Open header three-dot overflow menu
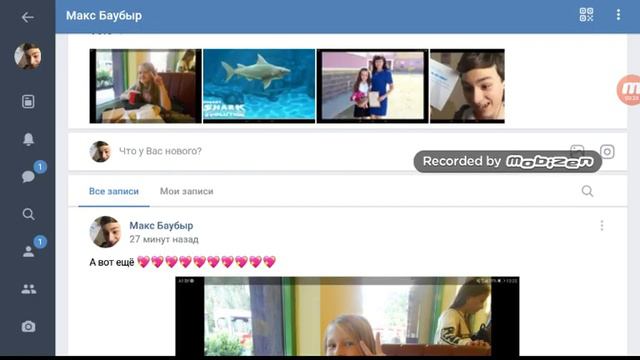Image resolution: width=640 pixels, height=360 pixels. coord(618,15)
